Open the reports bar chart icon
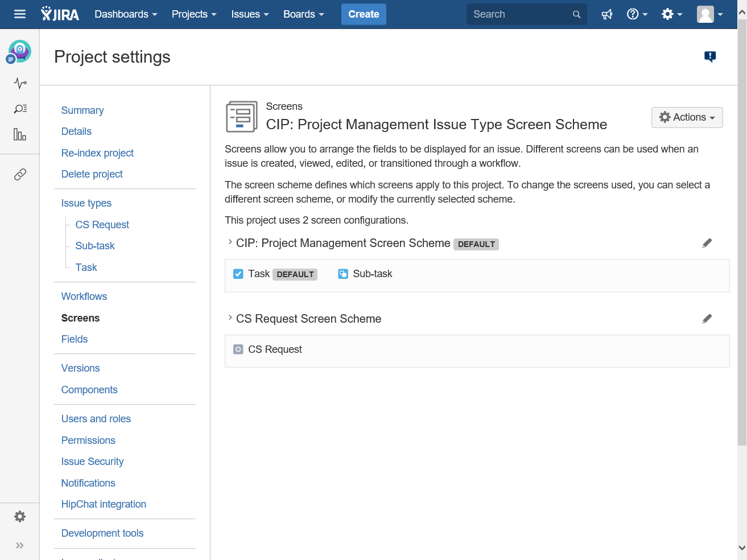 point(20,134)
